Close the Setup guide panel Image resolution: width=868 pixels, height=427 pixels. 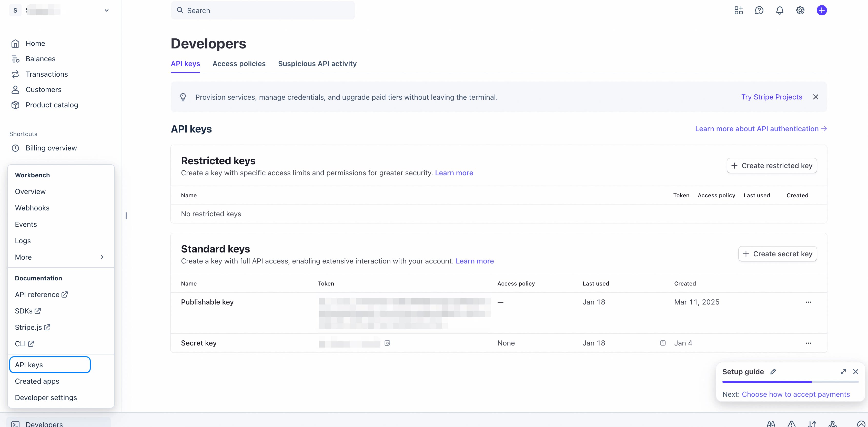pos(855,372)
